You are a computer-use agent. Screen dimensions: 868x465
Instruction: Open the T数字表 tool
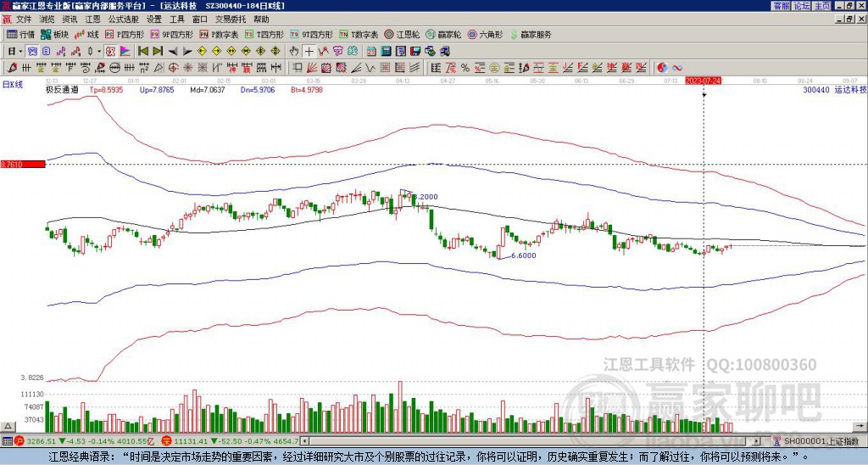click(x=359, y=34)
